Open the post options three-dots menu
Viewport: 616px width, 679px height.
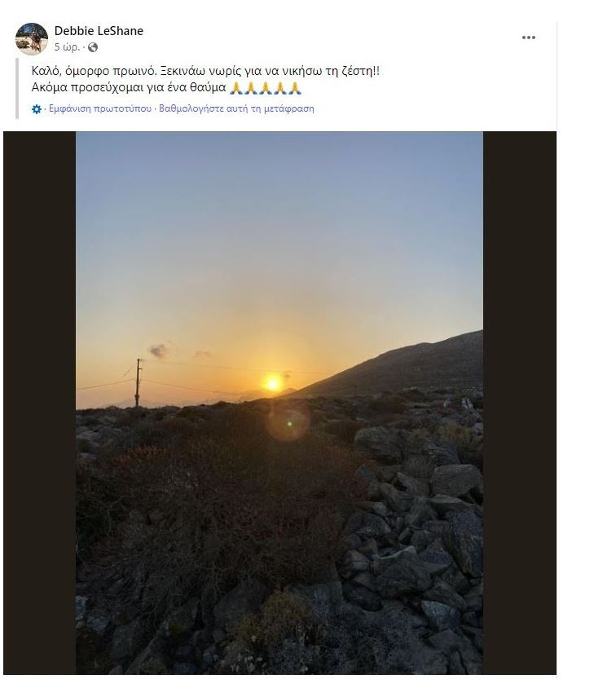pyautogui.click(x=529, y=37)
